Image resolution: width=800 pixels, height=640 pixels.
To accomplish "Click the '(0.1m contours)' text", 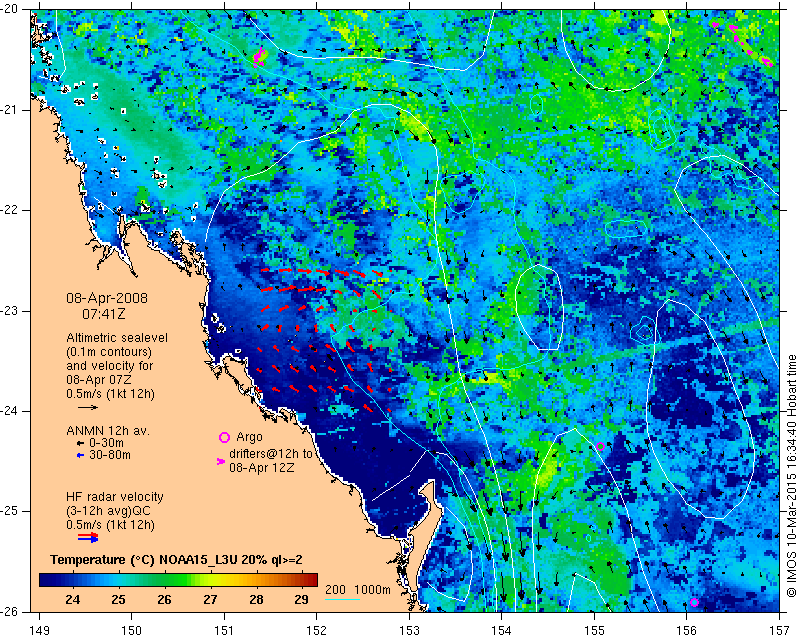I will tap(109, 352).
